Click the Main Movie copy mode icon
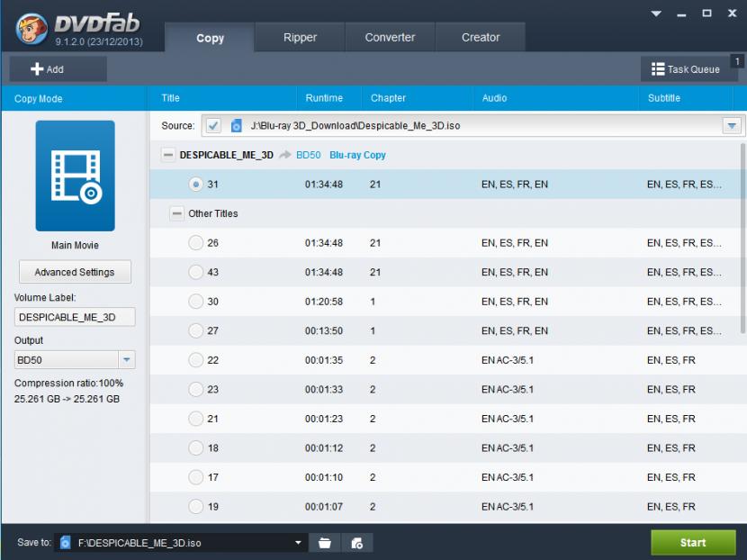 click(x=75, y=176)
